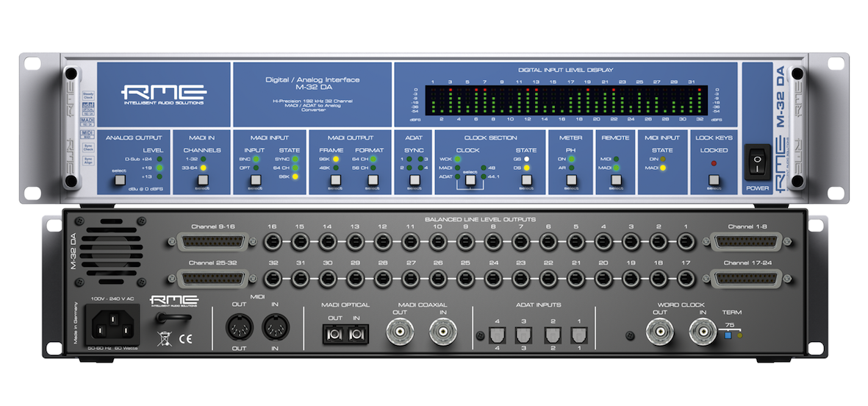
Task: Click the MADI optical IN port
Action: pyautogui.click(x=356, y=334)
